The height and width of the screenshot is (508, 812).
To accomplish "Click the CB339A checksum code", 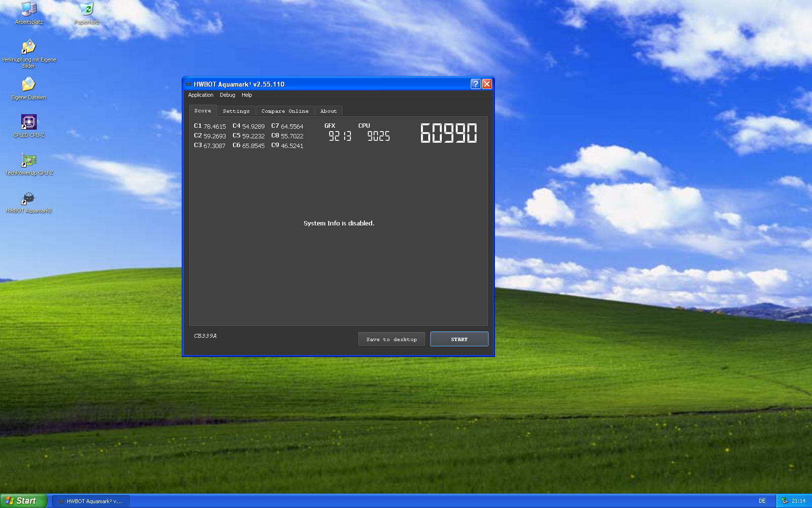I will click(x=205, y=336).
